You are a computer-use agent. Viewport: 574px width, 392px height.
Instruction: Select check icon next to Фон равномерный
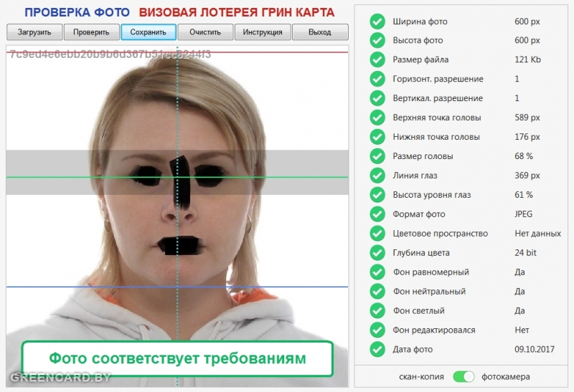pyautogui.click(x=377, y=272)
